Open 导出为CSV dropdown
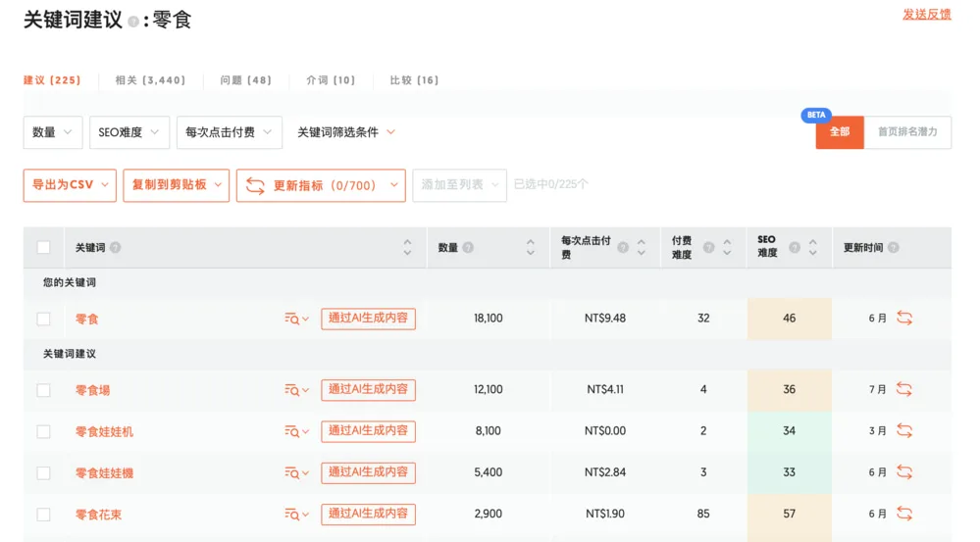 (x=70, y=185)
